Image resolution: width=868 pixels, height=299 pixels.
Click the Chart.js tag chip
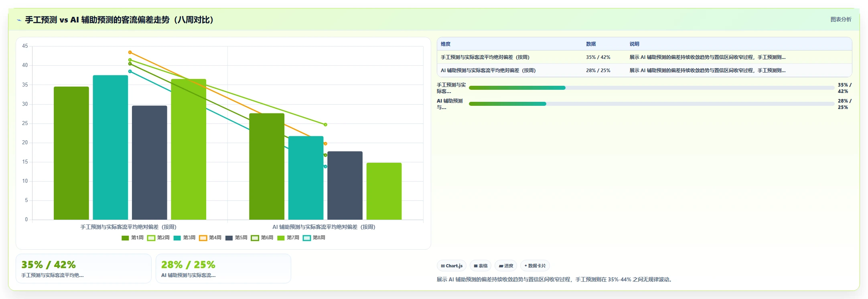pos(452,266)
